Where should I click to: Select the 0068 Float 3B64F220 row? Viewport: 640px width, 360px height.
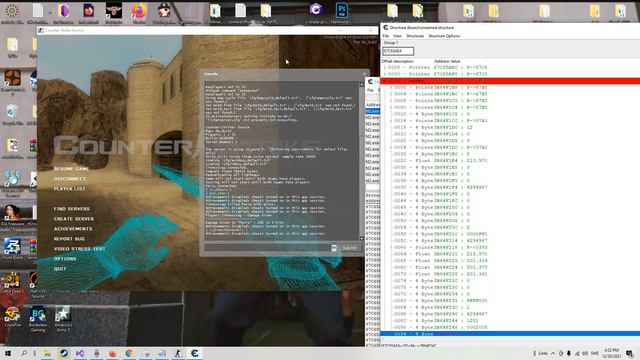[x=440, y=261]
